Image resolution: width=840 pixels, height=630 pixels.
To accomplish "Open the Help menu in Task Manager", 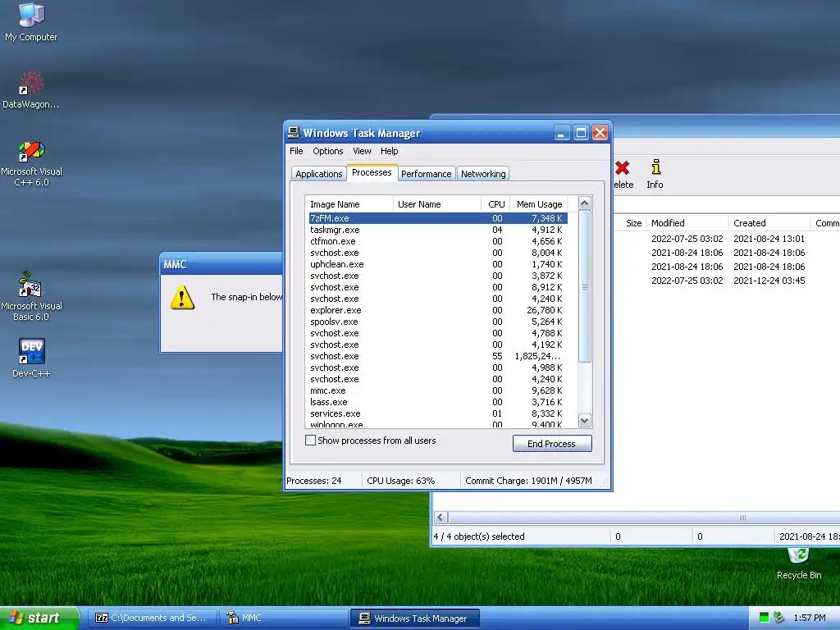I will 390,151.
